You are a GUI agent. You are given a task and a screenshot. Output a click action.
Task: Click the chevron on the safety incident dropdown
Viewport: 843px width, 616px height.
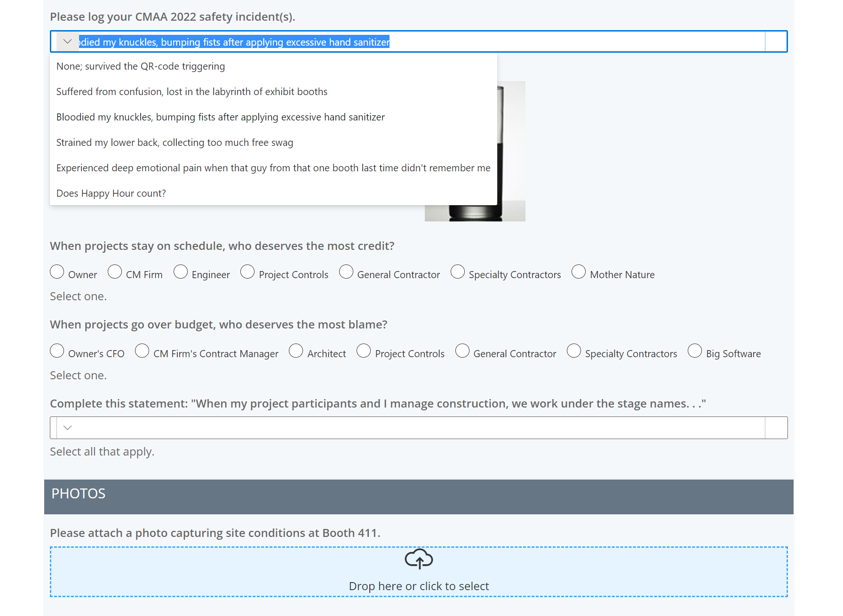tap(67, 41)
